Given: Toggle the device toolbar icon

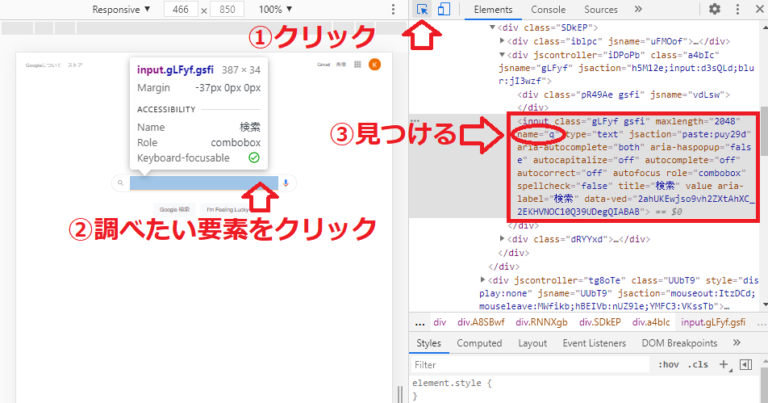Looking at the screenshot, I should [x=444, y=9].
